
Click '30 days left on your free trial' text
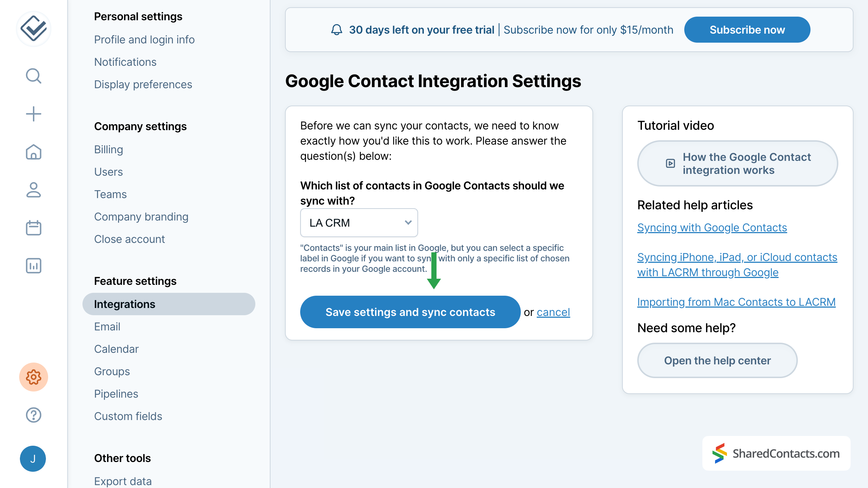point(421,30)
